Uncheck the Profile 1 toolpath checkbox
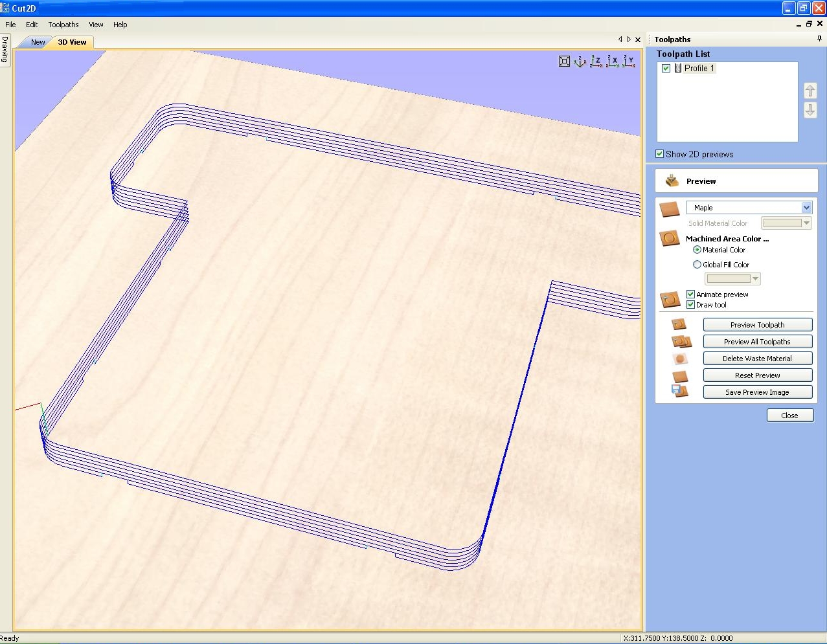This screenshot has width=827, height=644. 666,68
